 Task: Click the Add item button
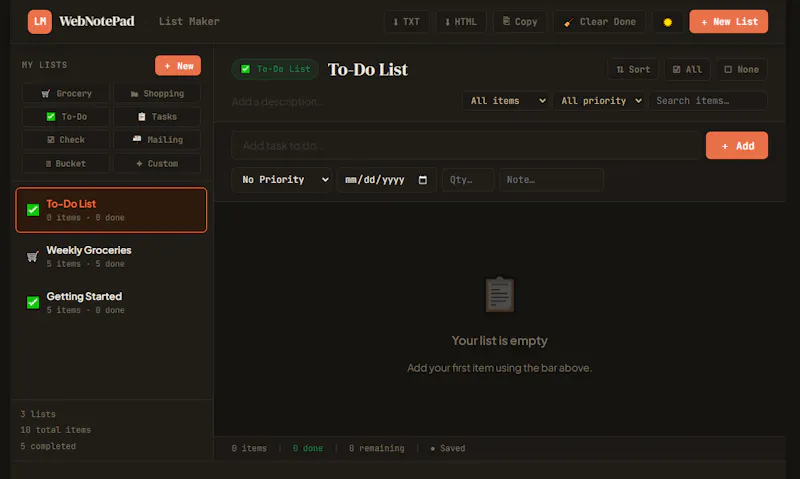coord(737,146)
